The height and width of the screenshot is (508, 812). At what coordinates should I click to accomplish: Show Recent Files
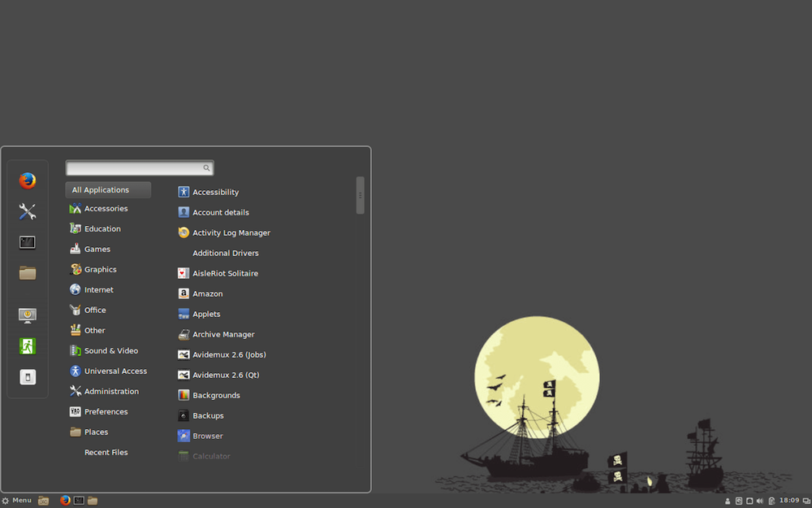[x=106, y=453]
